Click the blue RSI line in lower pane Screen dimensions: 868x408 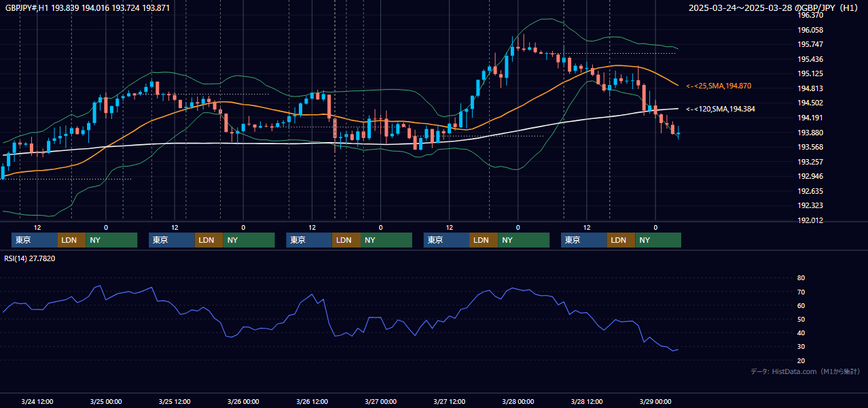coord(340,335)
